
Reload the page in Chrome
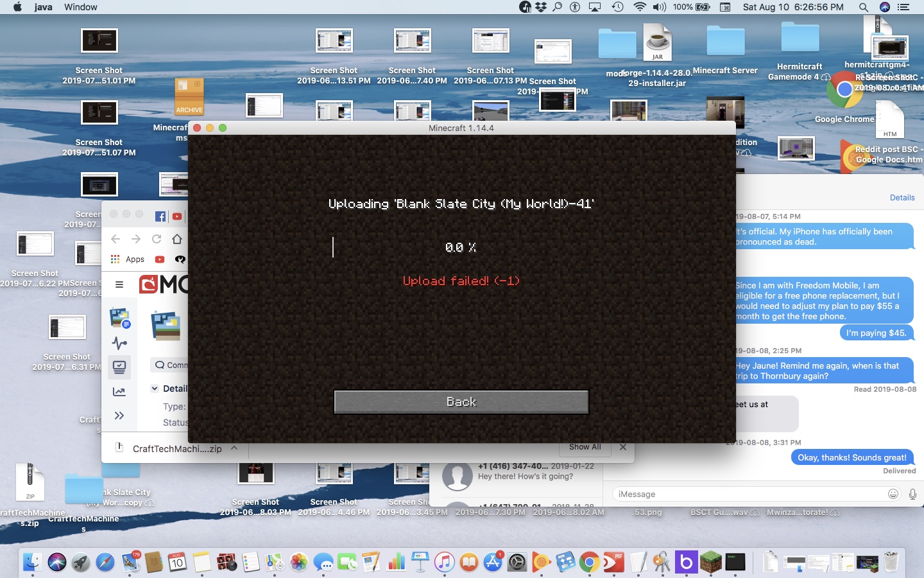pos(157,239)
